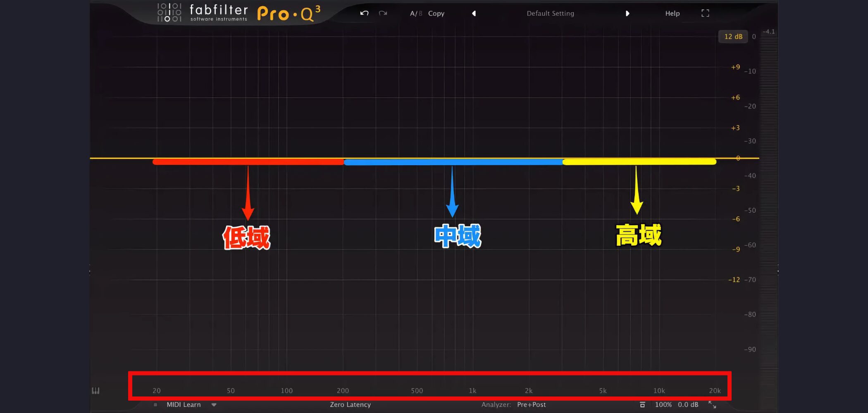Screen dimensions: 868x413
Task: Click the undo arrow icon
Action: [364, 13]
